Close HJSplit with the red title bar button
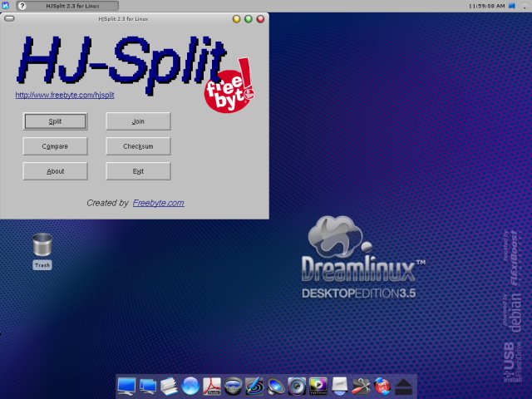 (x=260, y=19)
